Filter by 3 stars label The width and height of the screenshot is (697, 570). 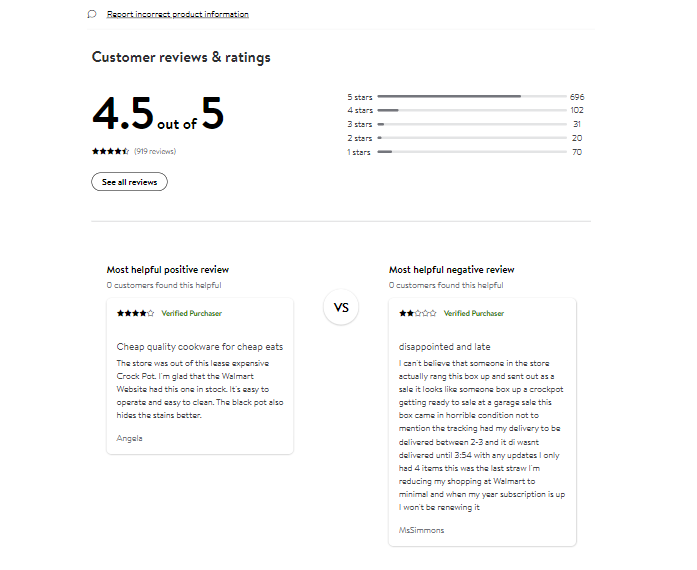point(360,124)
